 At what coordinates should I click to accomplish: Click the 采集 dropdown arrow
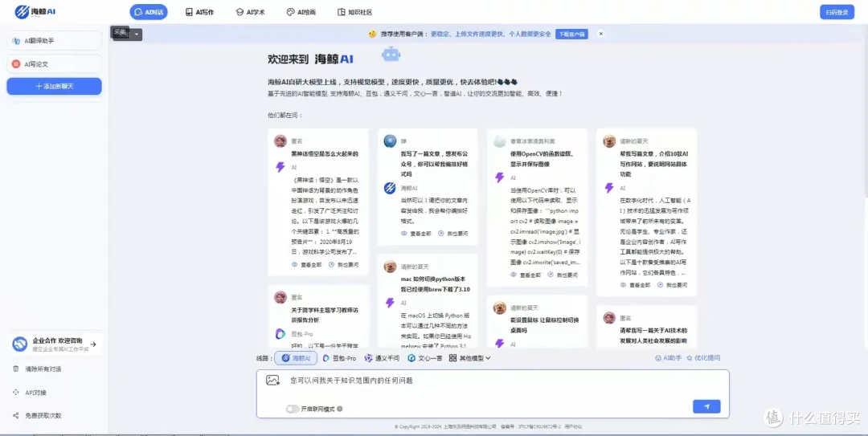pos(137,35)
